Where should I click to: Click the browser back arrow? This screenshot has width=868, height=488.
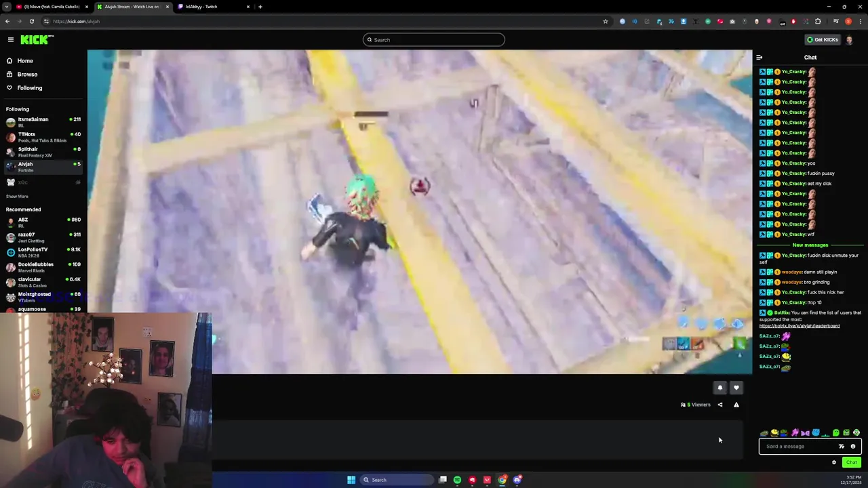coord(7,21)
